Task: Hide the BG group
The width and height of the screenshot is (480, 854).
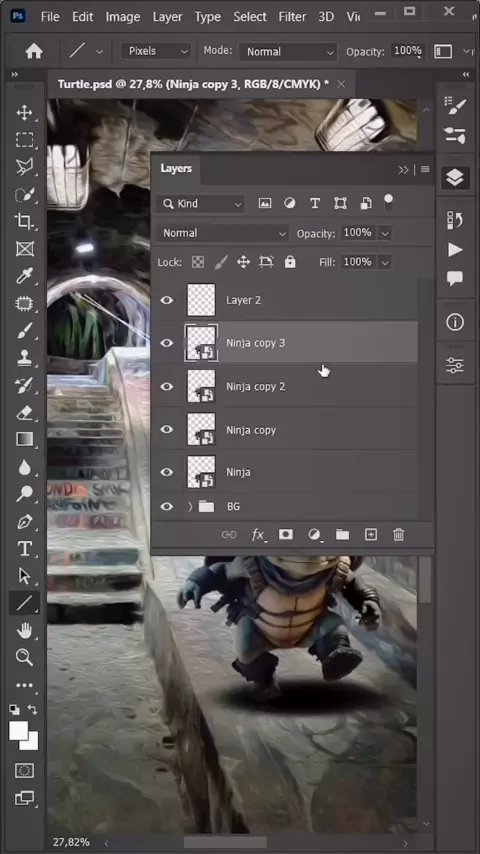Action: (167, 507)
